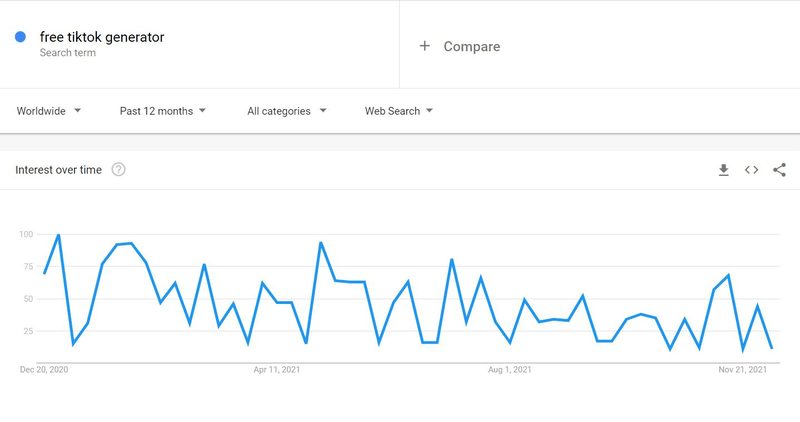
Task: Click the plus icon next to Compare
Action: click(424, 46)
